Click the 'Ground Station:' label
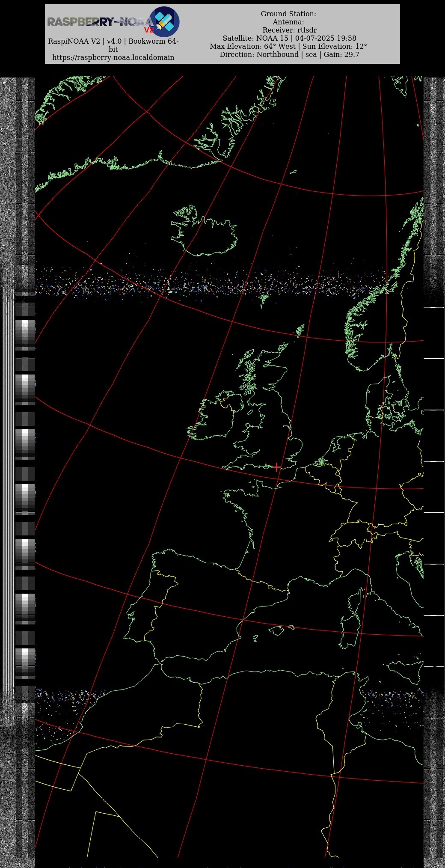 point(288,14)
